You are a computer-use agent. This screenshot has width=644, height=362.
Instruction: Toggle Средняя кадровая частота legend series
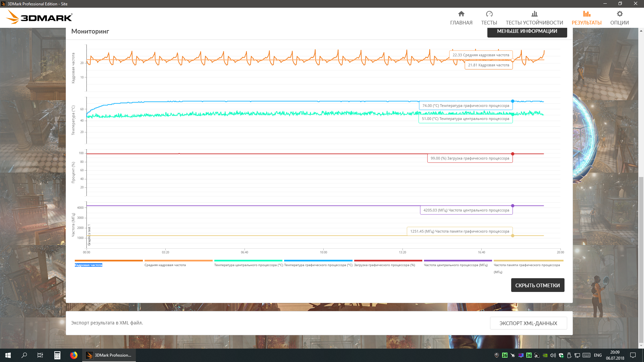pos(165,265)
